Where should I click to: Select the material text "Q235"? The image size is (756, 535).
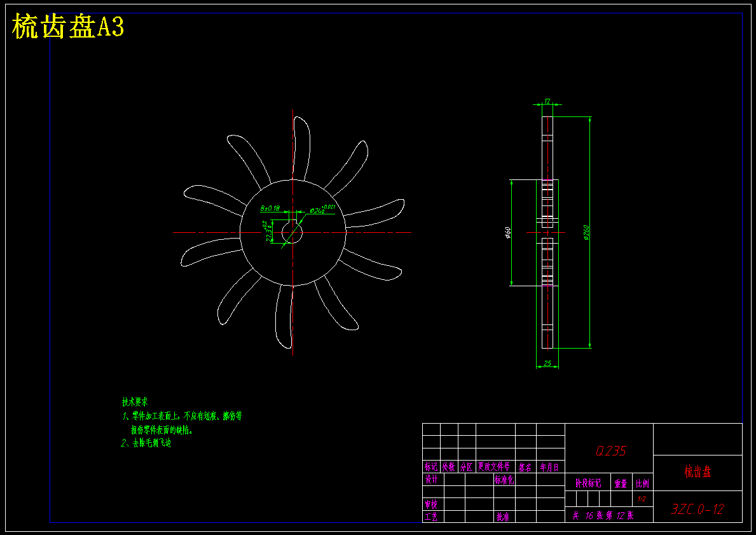pyautogui.click(x=610, y=450)
